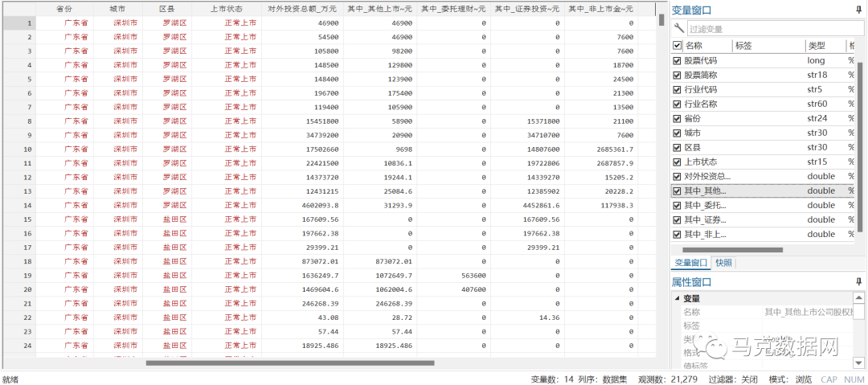This screenshot has height=385, width=868.
Task: Select the 省份 data column header
Action: pyautogui.click(x=64, y=10)
